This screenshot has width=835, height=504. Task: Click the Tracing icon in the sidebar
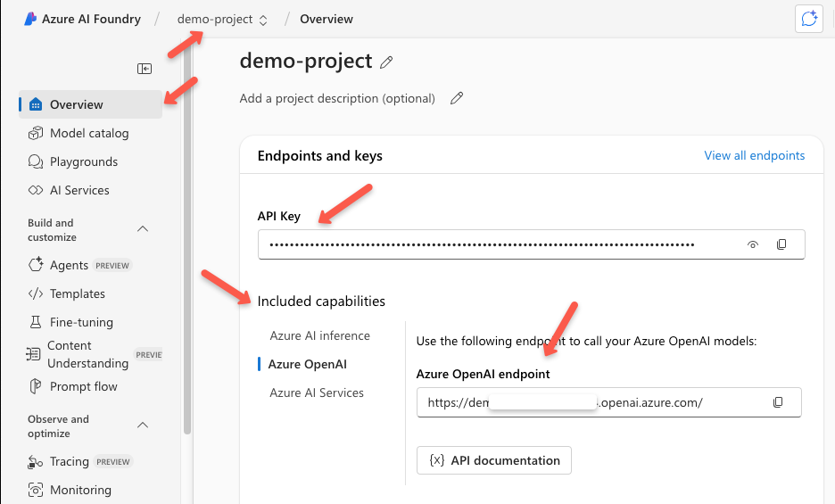tap(36, 461)
